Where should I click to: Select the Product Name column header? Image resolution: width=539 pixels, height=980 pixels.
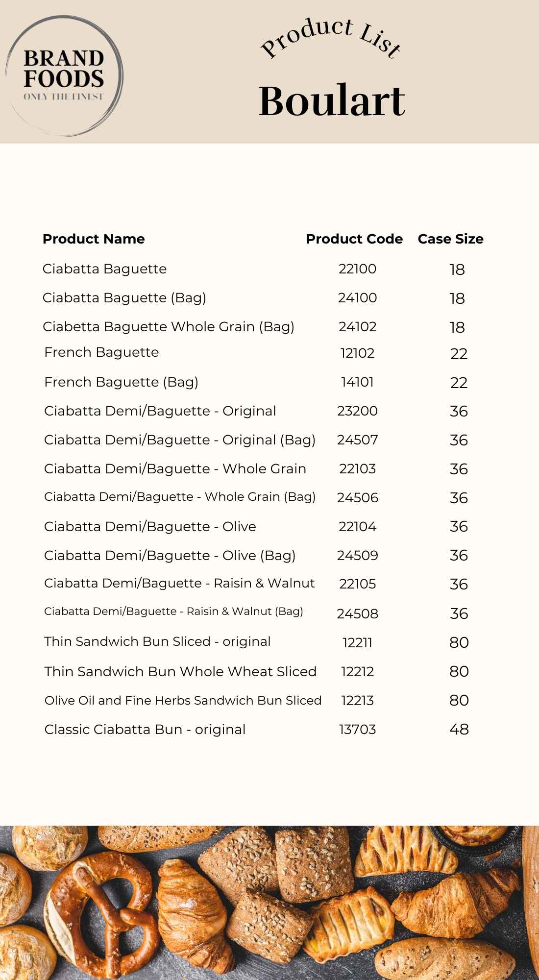click(x=94, y=239)
